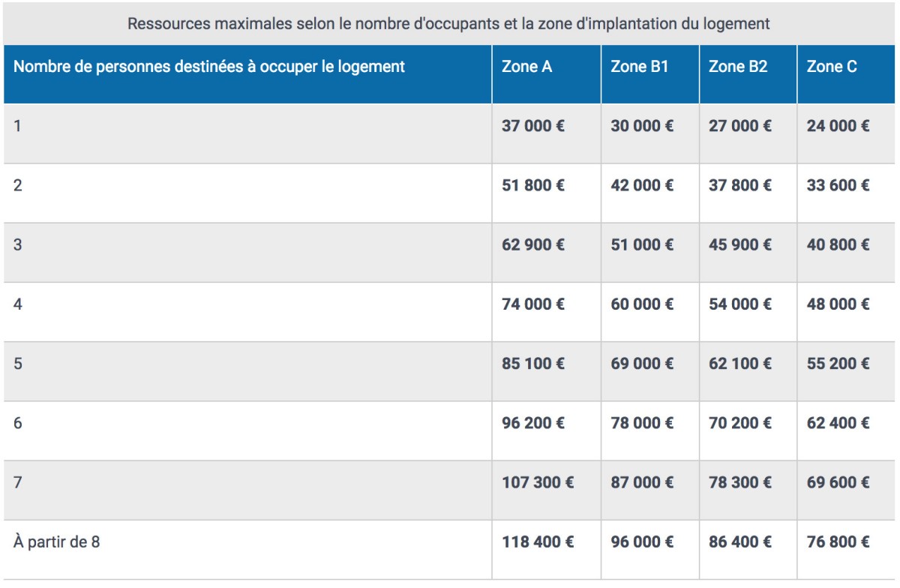Click the 51 800 € cell
This screenshot has width=900, height=588.
tap(533, 185)
